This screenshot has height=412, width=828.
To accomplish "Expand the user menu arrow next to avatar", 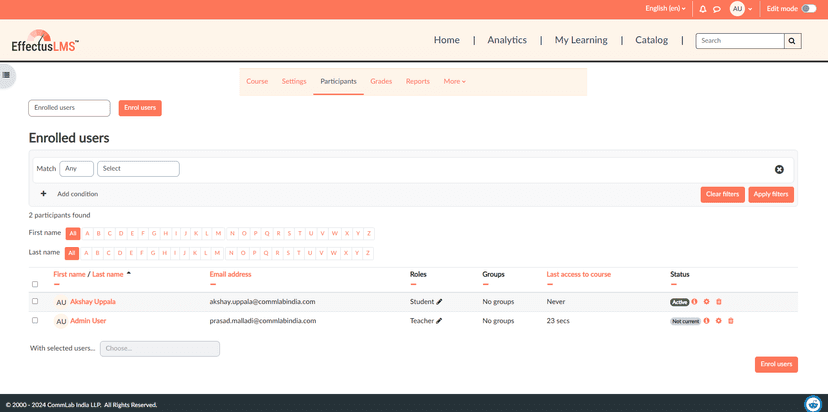I will tap(750, 10).
